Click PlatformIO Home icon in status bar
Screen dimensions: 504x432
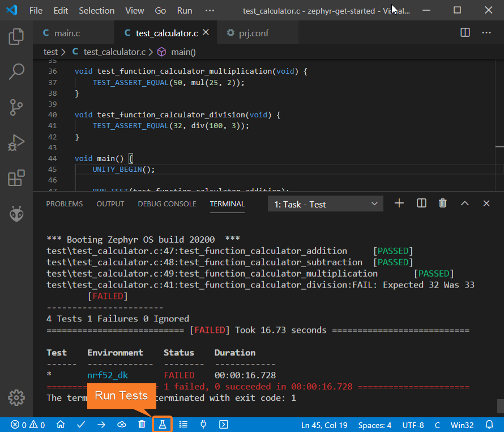pyautogui.click(x=61, y=425)
